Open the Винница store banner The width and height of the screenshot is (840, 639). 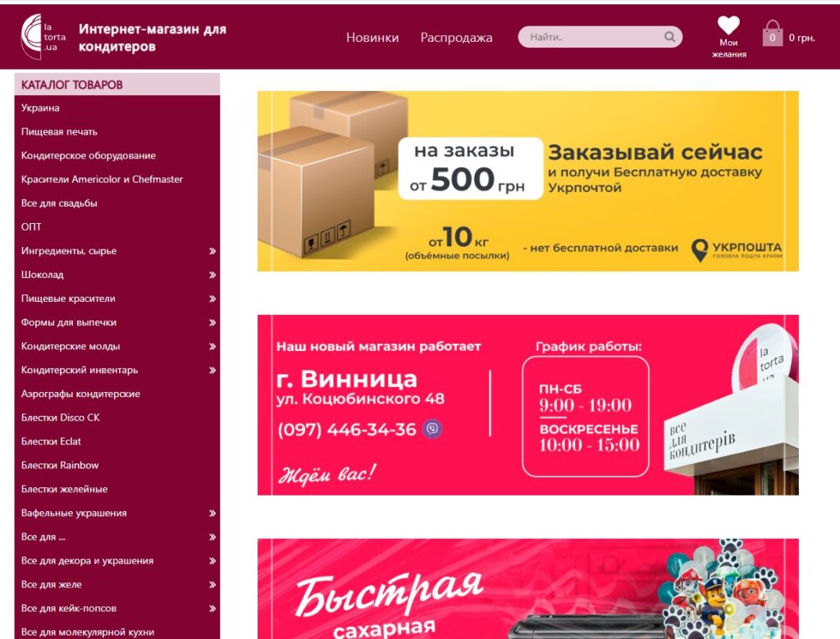click(x=528, y=405)
